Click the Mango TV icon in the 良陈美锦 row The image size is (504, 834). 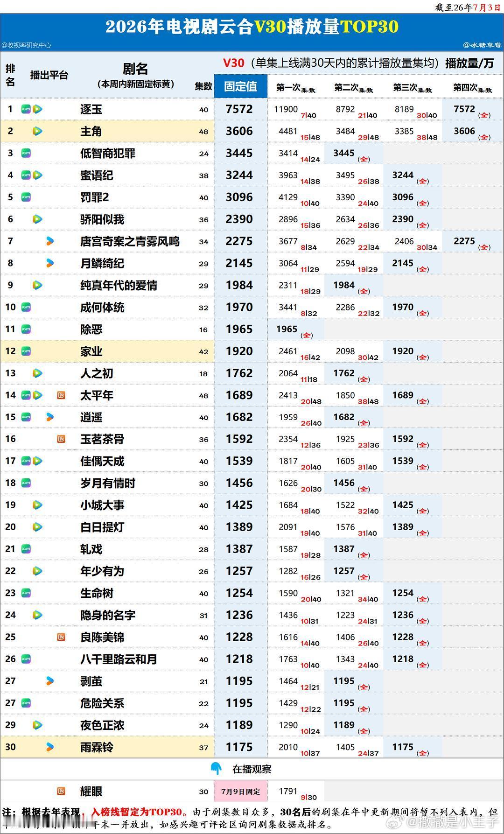point(61,637)
